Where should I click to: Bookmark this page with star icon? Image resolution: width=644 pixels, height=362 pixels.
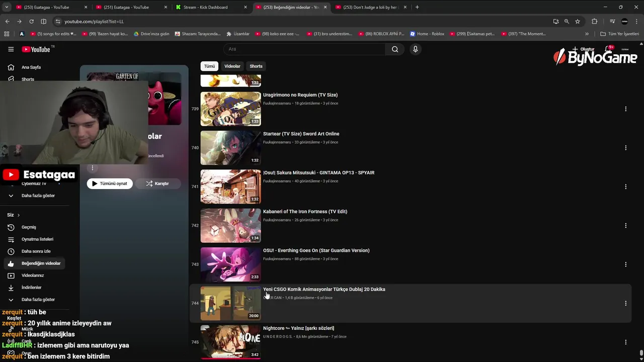(x=578, y=22)
